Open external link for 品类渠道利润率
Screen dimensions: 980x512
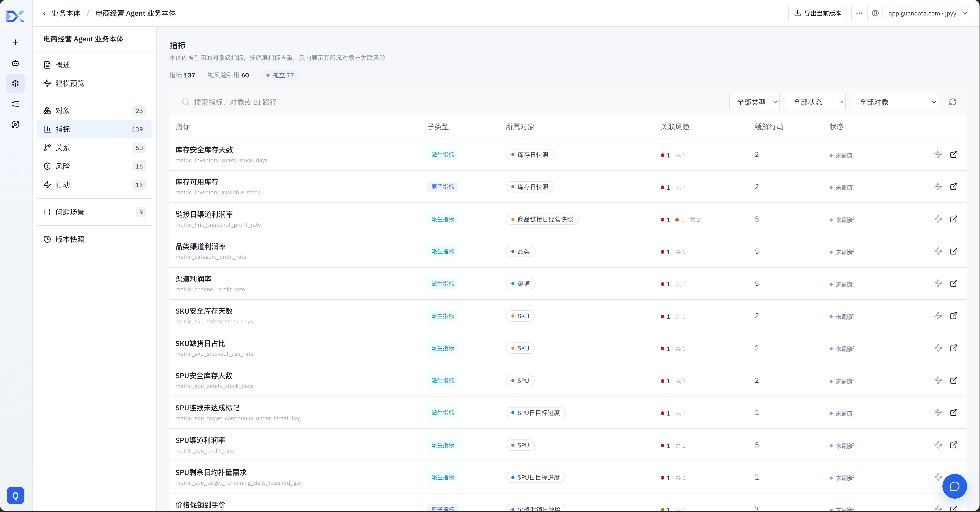tap(954, 251)
